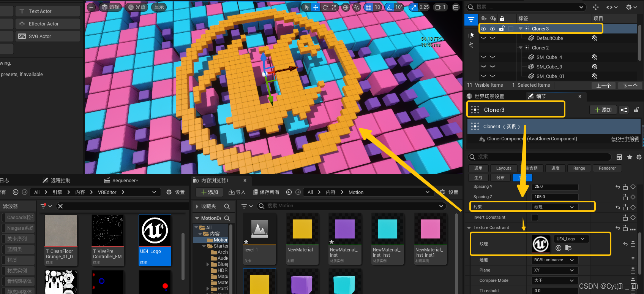Open 在C++中编辑 link

(x=625, y=139)
